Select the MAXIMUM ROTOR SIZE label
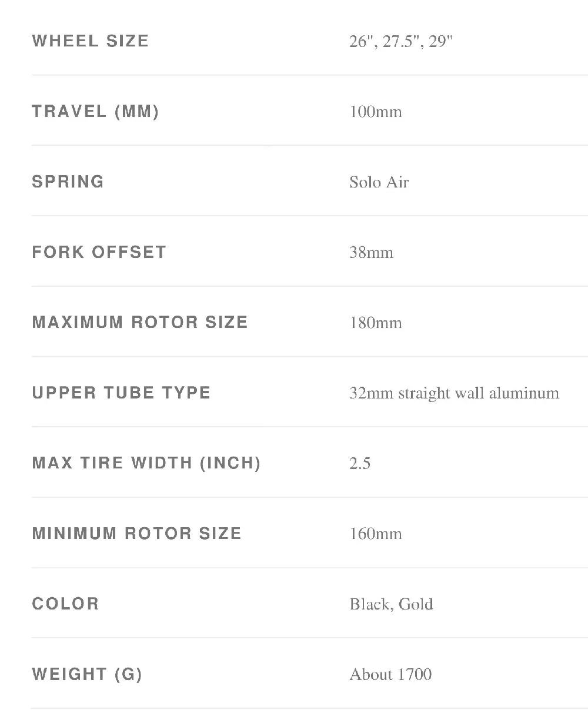The image size is (588, 710). point(140,322)
